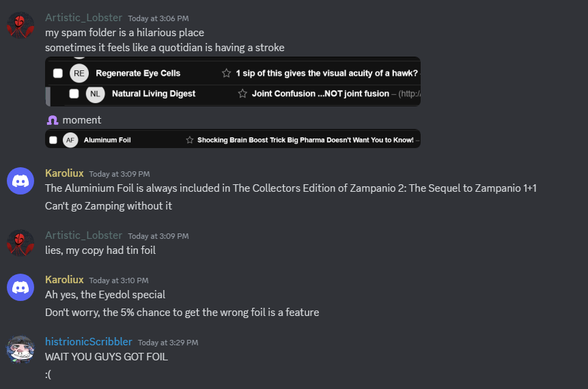This screenshot has height=389, width=588.
Task: Click the 'Today at 3:06 PM' timestamp
Action: [x=158, y=18]
